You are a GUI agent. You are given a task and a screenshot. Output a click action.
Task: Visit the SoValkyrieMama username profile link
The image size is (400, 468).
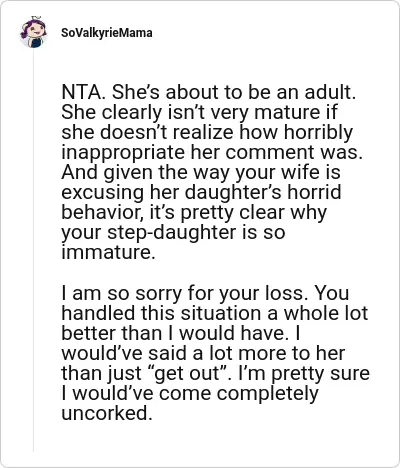pyautogui.click(x=107, y=33)
